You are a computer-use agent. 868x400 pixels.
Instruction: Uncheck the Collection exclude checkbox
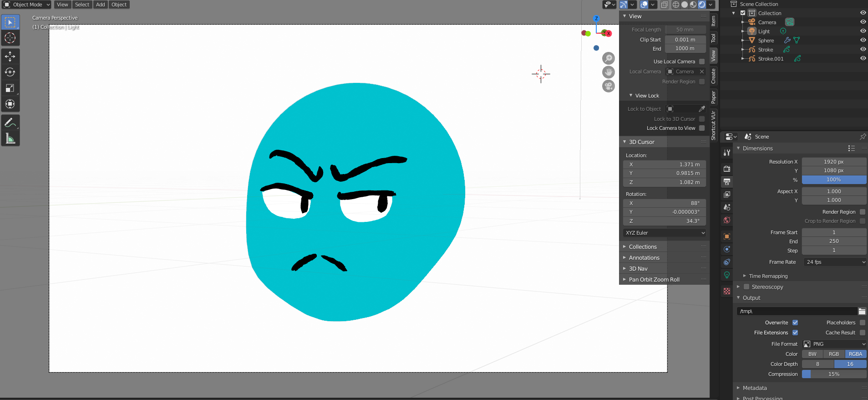(x=743, y=13)
